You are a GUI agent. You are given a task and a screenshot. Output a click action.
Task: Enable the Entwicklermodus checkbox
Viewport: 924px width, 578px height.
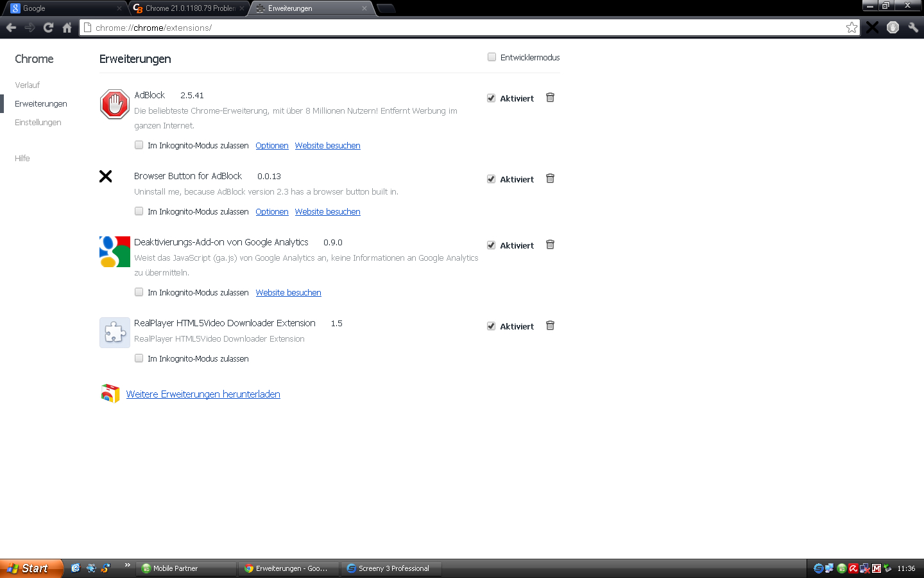pyautogui.click(x=492, y=57)
